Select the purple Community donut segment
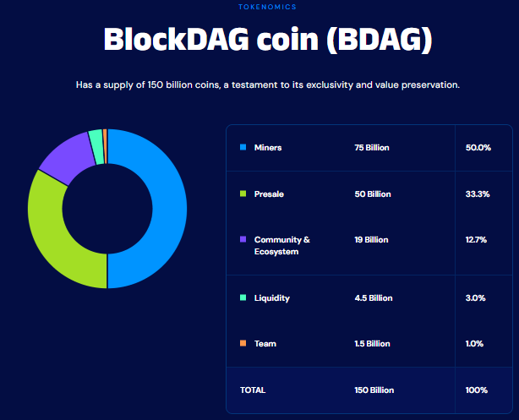Image resolution: width=519 pixels, height=420 pixels. pos(68,155)
